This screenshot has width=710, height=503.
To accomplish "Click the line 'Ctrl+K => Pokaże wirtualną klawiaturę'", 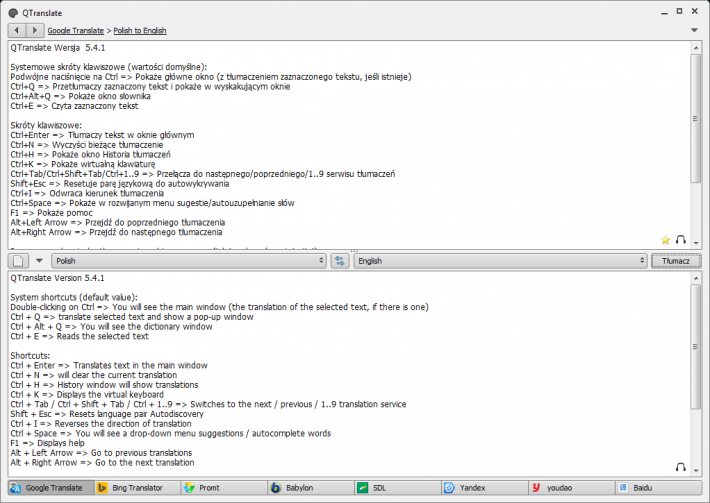I will click(83, 164).
